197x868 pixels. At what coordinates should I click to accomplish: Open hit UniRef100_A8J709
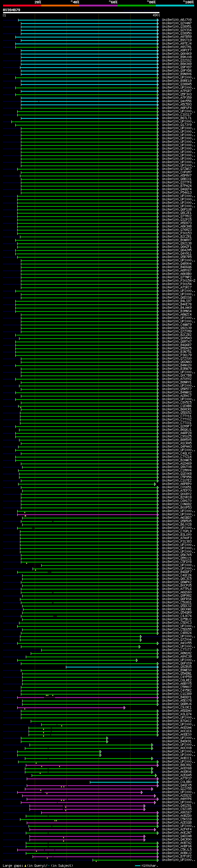tap(177, 20)
